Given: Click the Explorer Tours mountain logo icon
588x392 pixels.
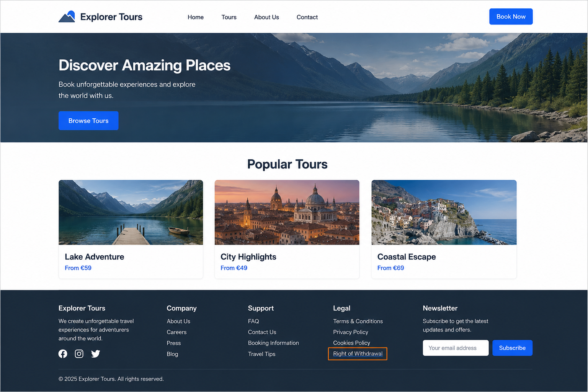Looking at the screenshot, I should point(67,16).
